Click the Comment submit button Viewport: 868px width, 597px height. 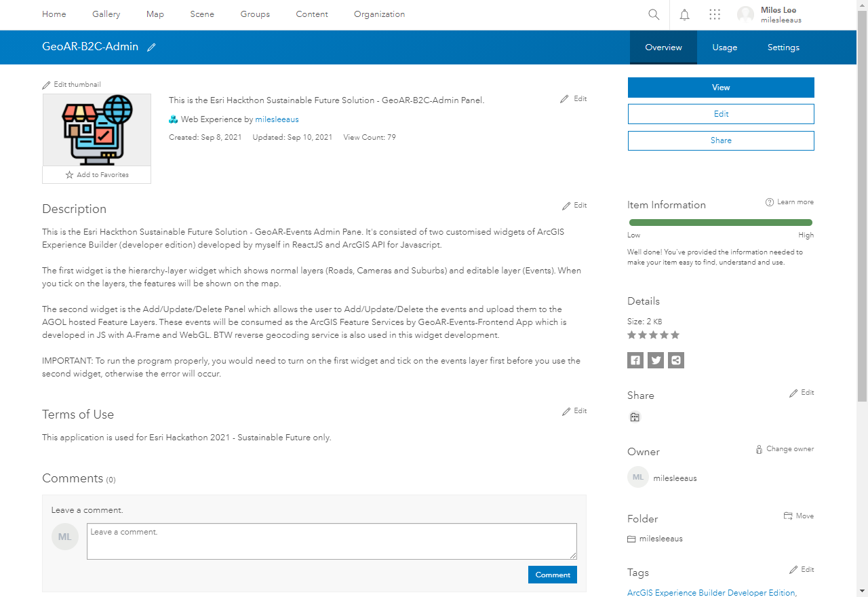(553, 575)
